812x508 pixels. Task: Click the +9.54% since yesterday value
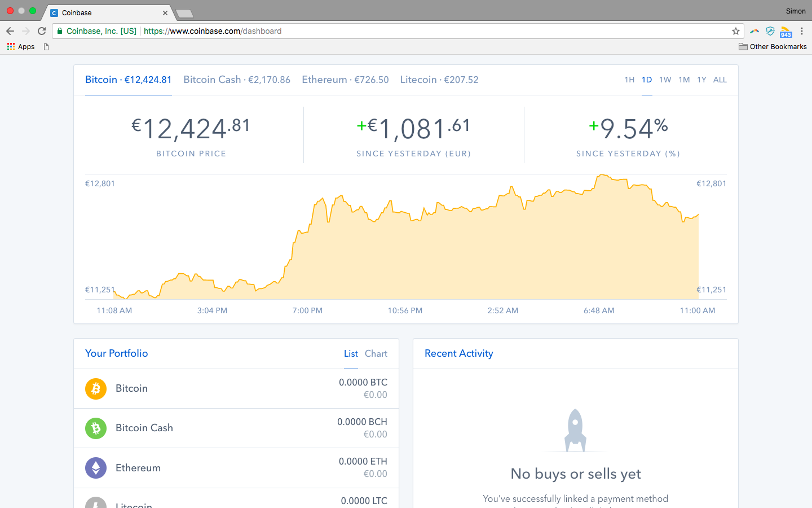click(628, 129)
